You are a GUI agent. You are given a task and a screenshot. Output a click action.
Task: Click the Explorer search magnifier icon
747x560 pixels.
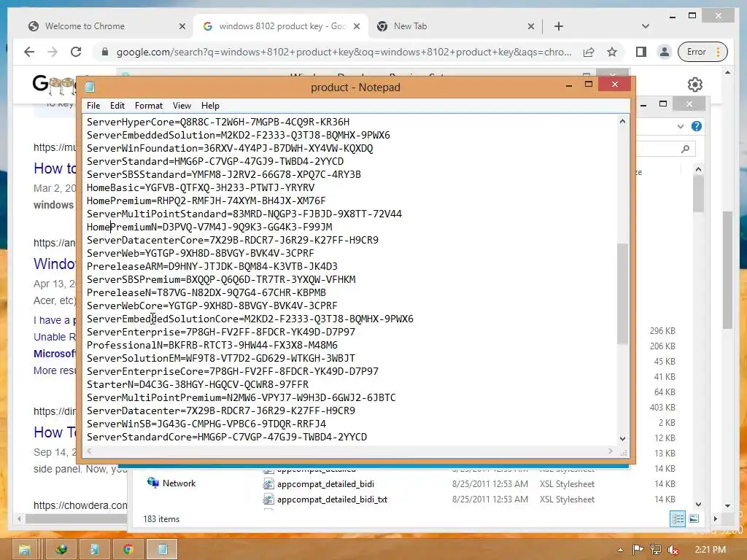click(685, 149)
